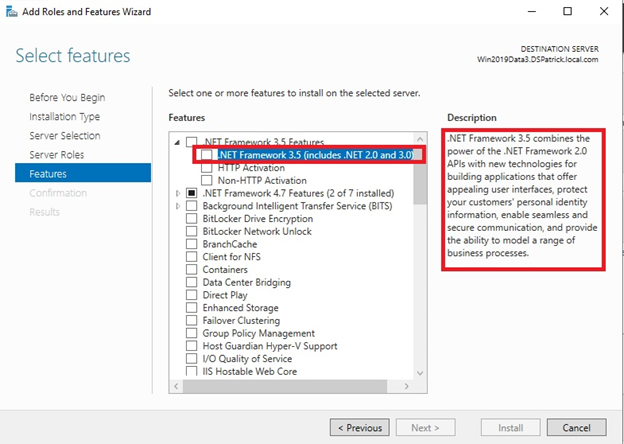Select the Client for NFS row

232,257
